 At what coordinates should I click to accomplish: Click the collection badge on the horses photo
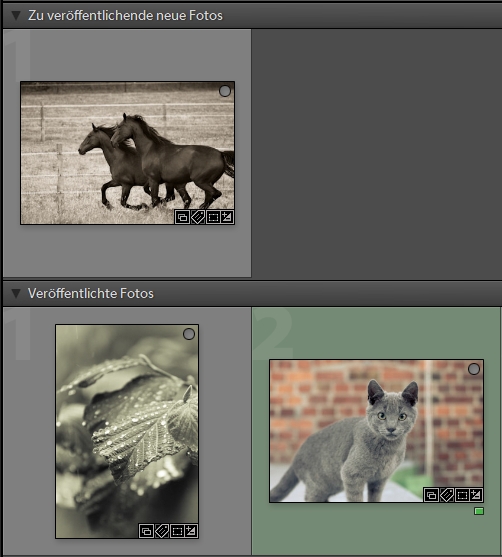pyautogui.click(x=182, y=217)
